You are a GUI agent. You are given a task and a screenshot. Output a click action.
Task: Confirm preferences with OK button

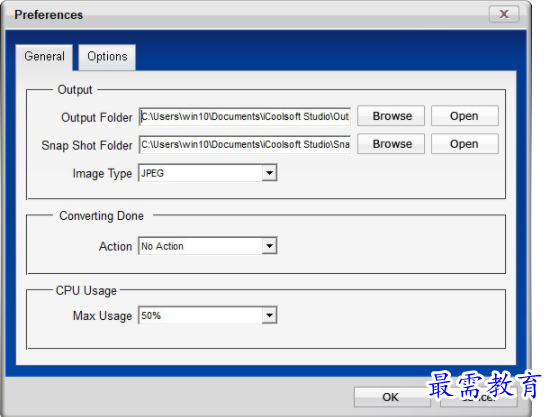[x=391, y=397]
